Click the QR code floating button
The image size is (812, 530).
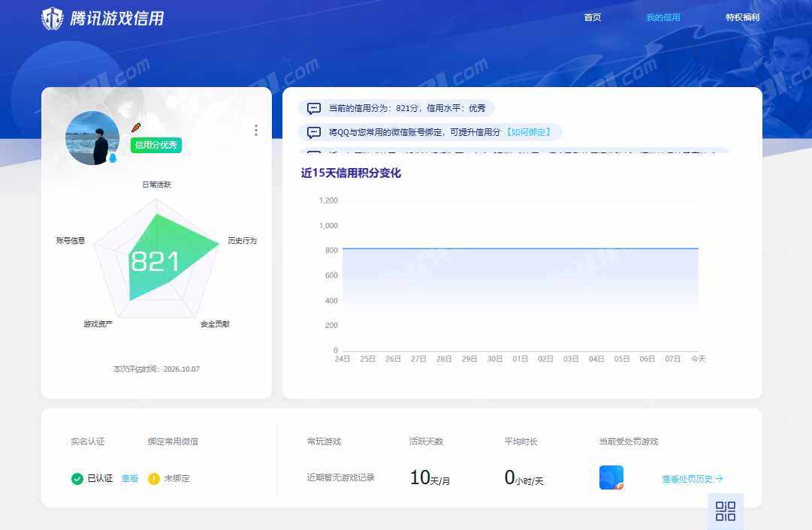tap(726, 510)
